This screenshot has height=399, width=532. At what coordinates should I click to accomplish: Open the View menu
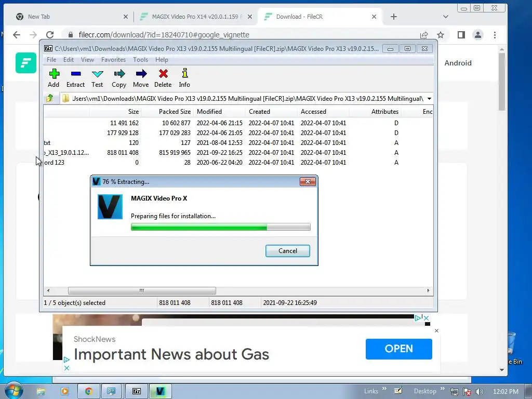click(x=87, y=59)
